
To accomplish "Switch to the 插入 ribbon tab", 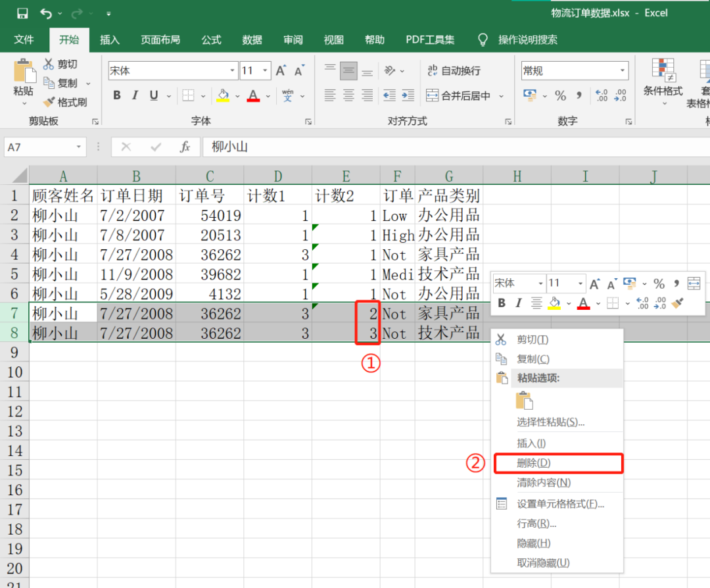I will point(110,40).
